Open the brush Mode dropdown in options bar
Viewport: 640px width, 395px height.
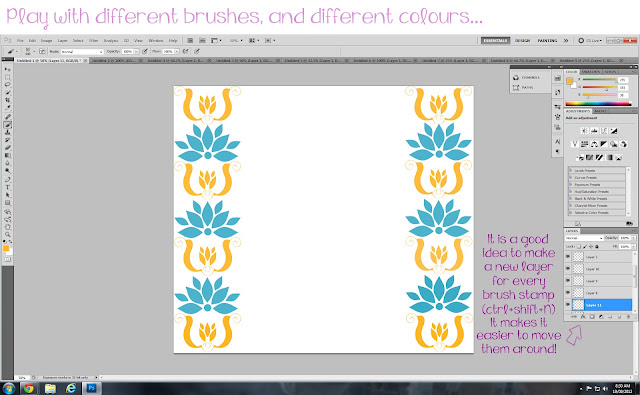[x=82, y=52]
